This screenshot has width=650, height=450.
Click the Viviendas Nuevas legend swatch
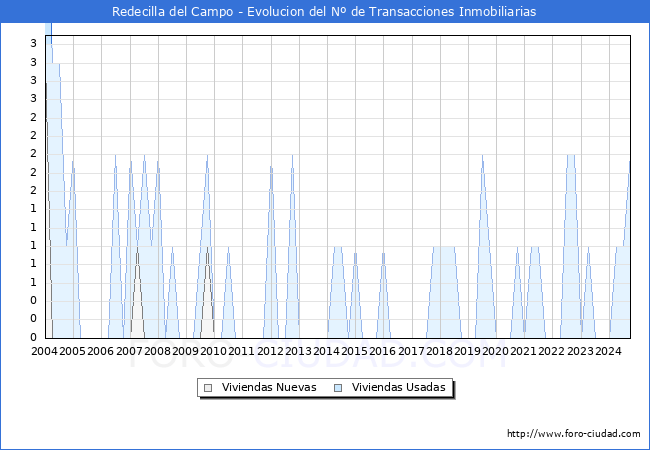[x=208, y=388]
